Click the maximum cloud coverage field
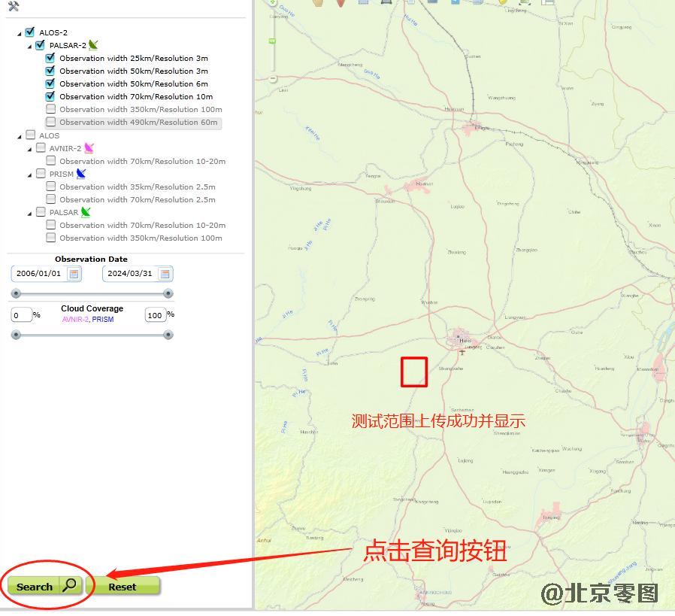The height and width of the screenshot is (616, 675). (155, 315)
